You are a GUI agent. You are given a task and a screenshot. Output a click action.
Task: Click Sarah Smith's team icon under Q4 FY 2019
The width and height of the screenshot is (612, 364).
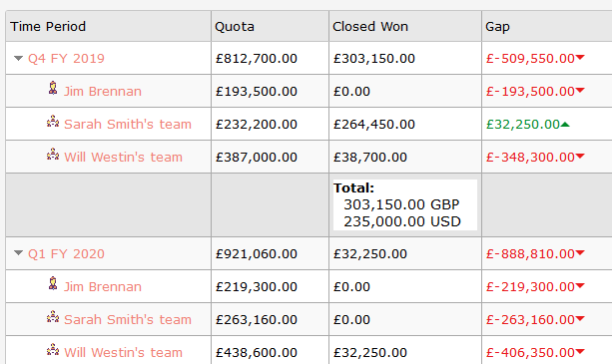click(53, 122)
